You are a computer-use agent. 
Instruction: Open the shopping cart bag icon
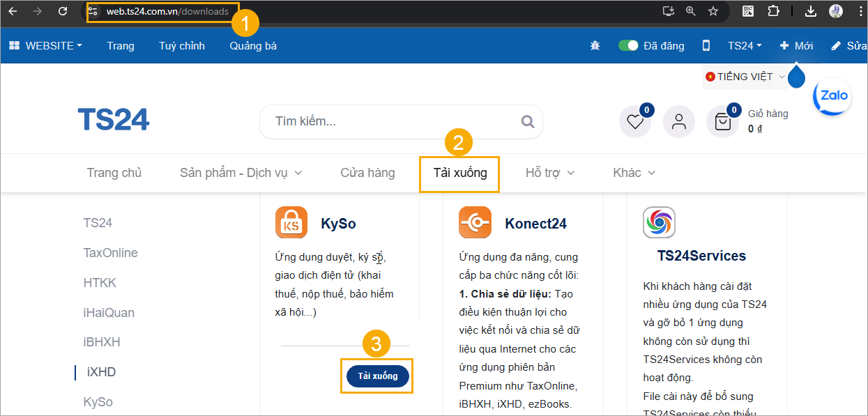[x=723, y=122]
